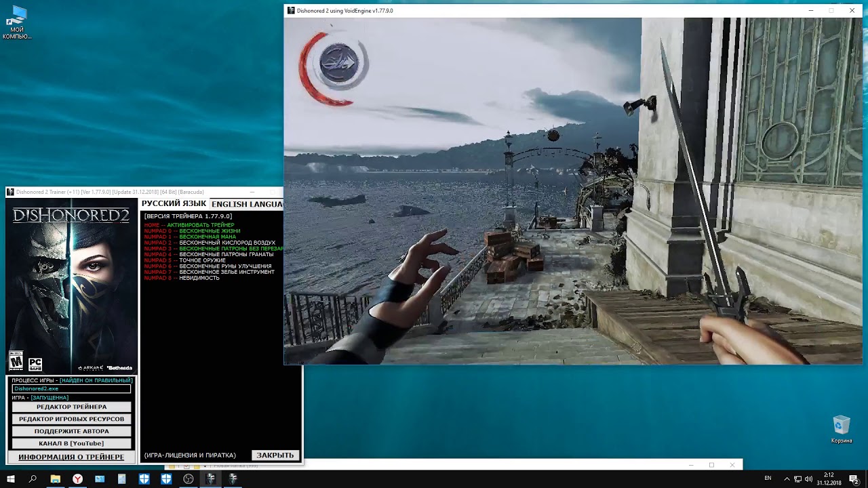Image resolution: width=868 pixels, height=488 pixels.
Task: Click the Dishonored2.exe process input field
Action: click(71, 389)
